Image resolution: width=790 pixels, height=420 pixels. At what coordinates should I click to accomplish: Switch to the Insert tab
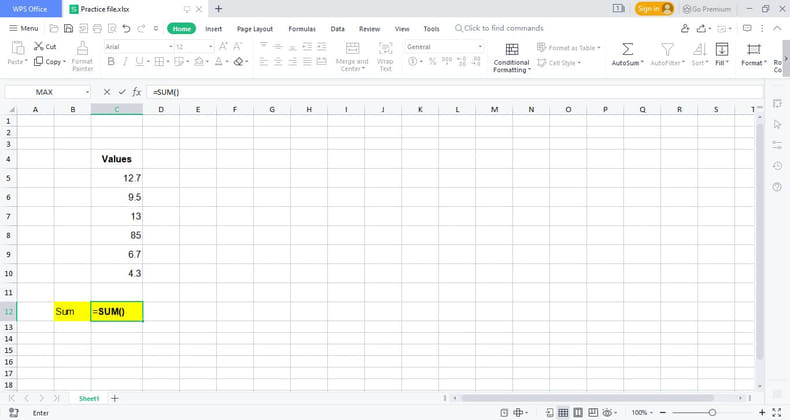pyautogui.click(x=214, y=29)
